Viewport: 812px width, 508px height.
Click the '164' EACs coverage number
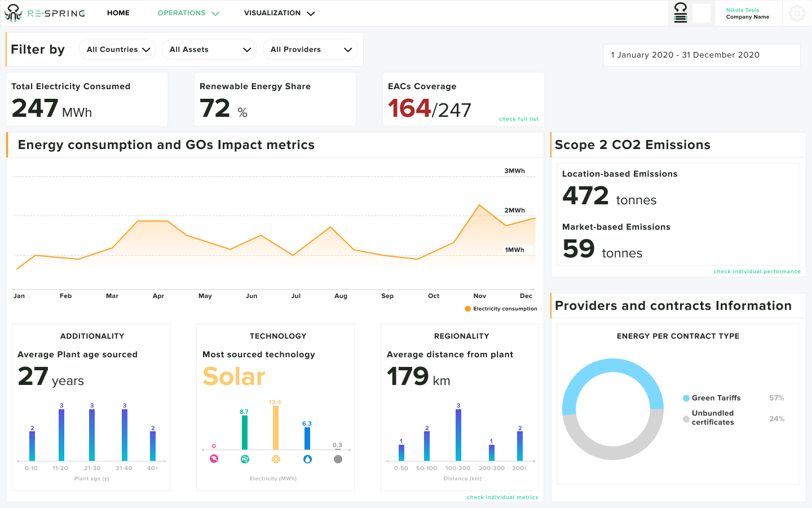(x=409, y=108)
